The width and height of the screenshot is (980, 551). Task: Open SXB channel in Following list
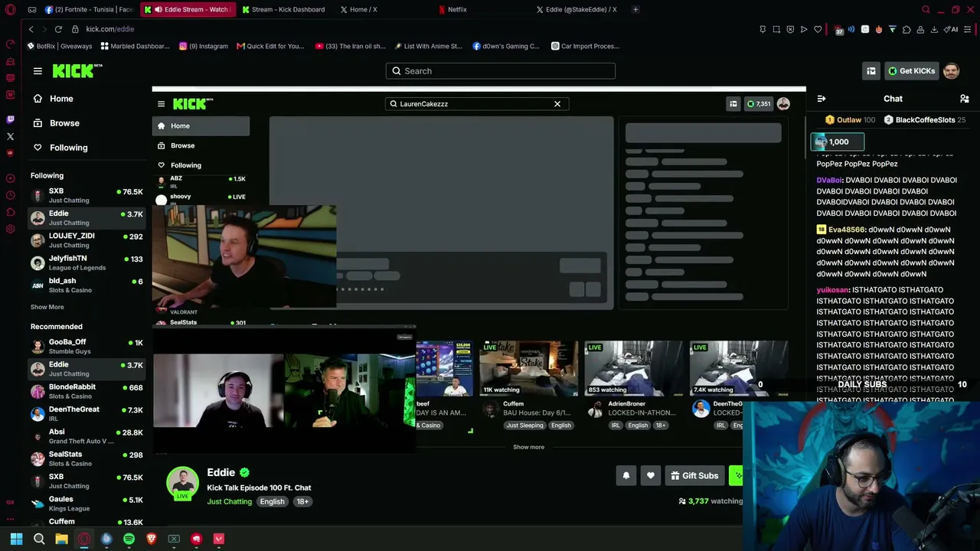pyautogui.click(x=87, y=195)
